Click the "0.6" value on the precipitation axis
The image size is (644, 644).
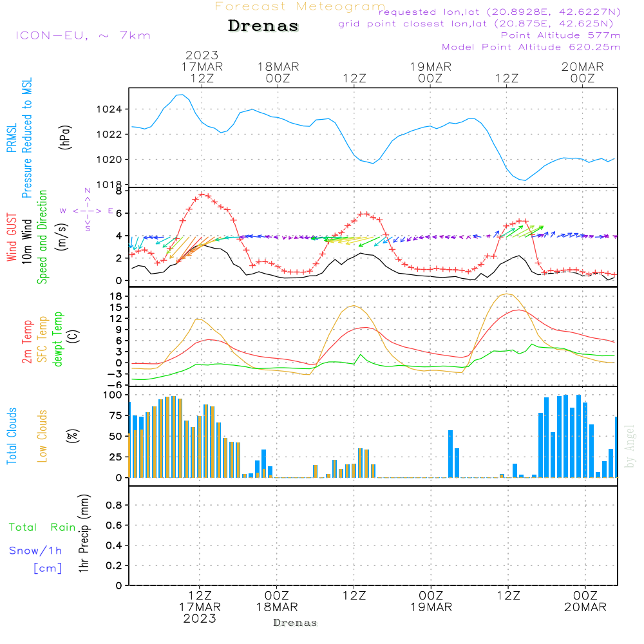114,526
